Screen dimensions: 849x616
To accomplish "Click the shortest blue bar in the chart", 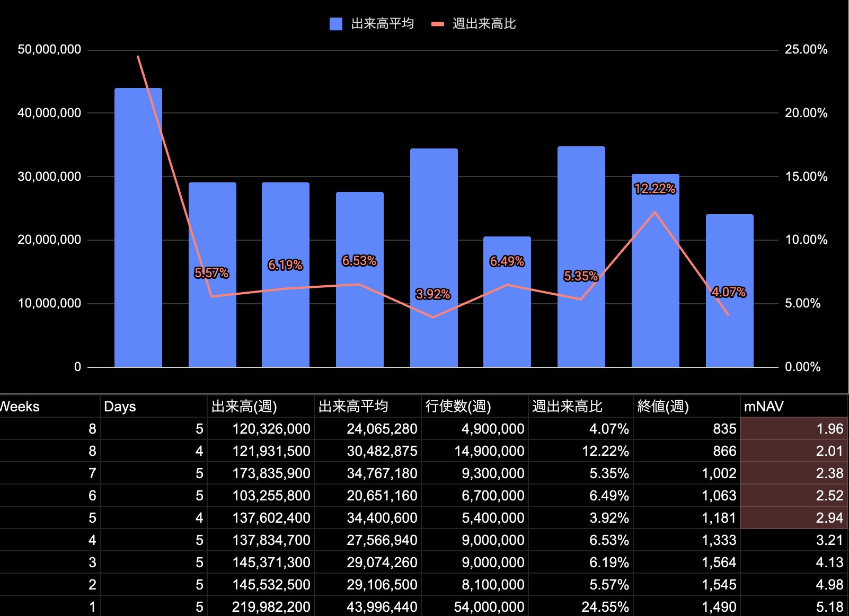I will coord(507,302).
